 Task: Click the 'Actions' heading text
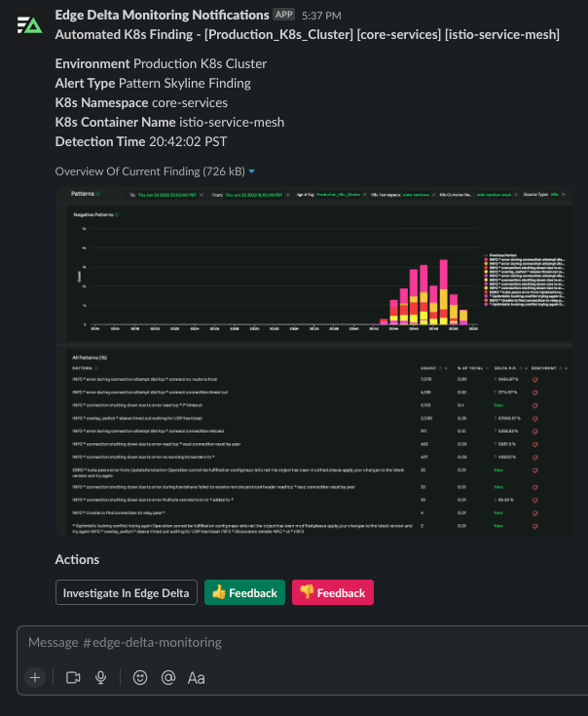[77, 560]
